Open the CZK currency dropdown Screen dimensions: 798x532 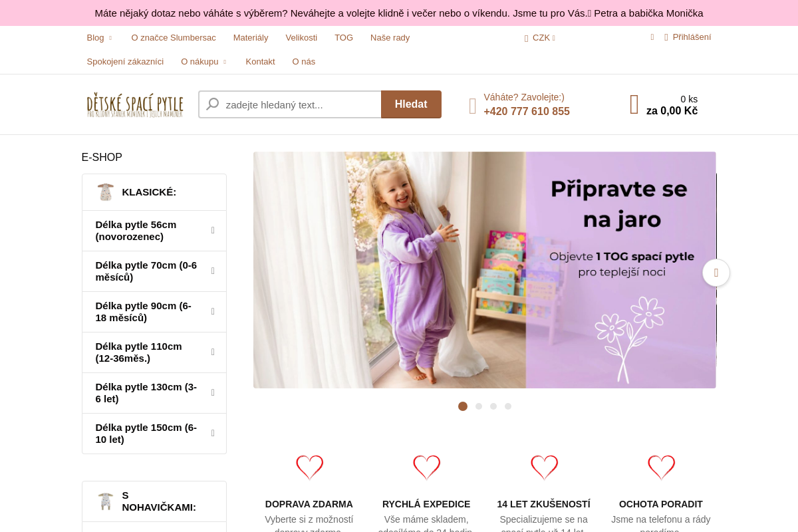click(x=541, y=38)
